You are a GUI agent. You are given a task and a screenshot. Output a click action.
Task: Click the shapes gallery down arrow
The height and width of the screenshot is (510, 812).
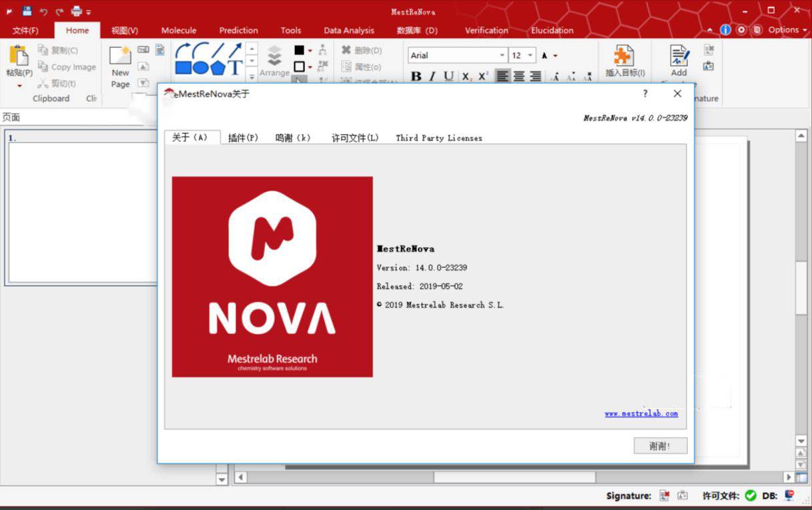click(x=252, y=60)
